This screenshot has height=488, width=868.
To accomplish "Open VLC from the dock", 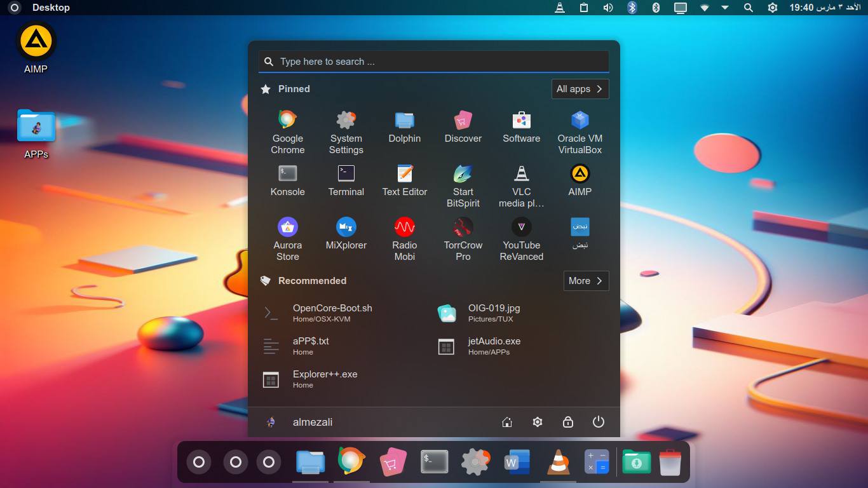I will (x=559, y=462).
